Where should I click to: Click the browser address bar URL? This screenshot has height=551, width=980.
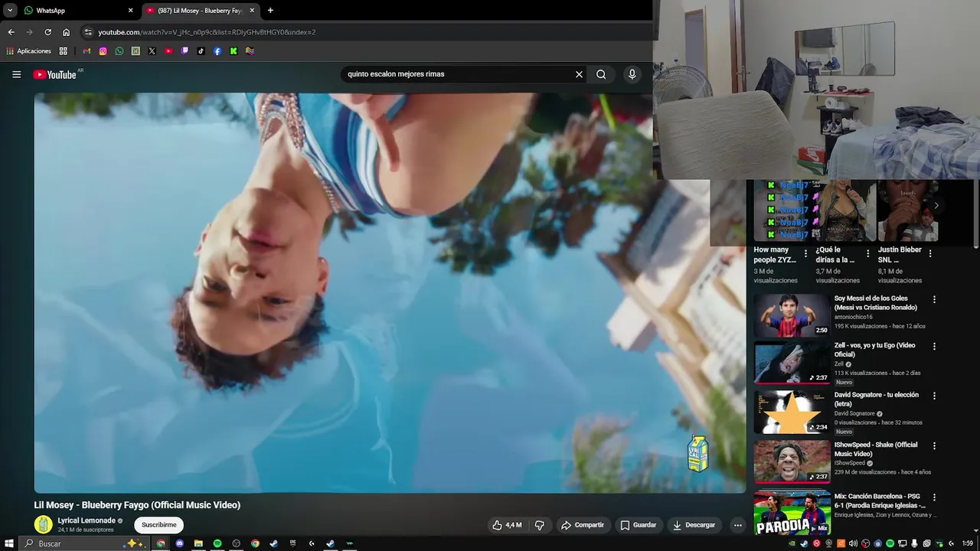pos(207,32)
